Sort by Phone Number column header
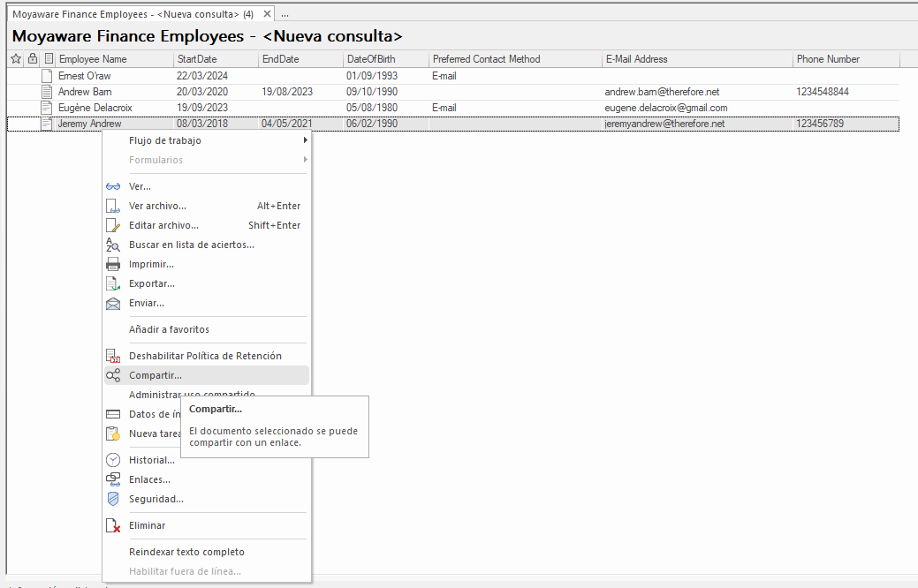The height and width of the screenshot is (588, 918). pos(846,59)
